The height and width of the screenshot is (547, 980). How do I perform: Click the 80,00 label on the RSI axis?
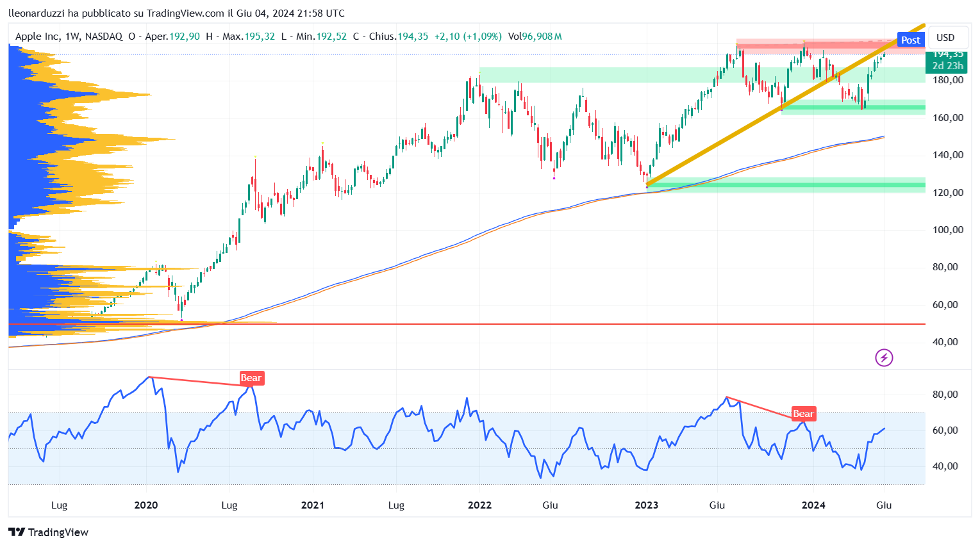(x=945, y=394)
